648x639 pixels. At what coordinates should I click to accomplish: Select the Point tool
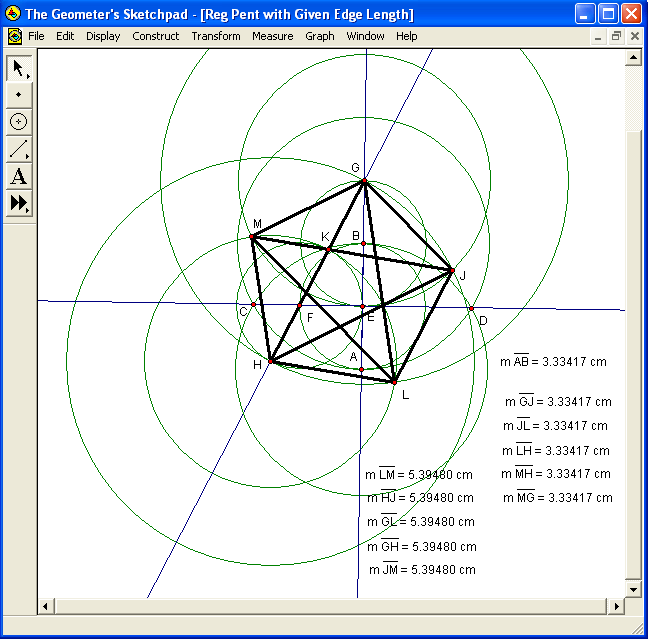19,95
